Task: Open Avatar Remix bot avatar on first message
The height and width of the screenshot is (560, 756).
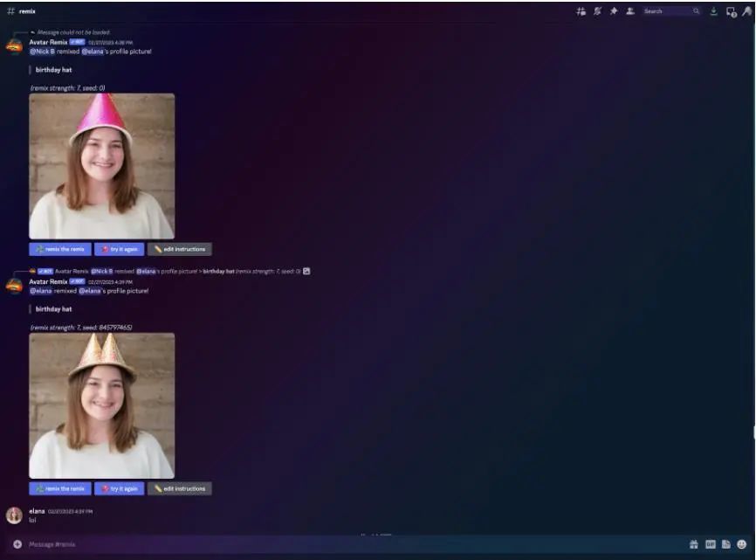Action: click(x=15, y=46)
